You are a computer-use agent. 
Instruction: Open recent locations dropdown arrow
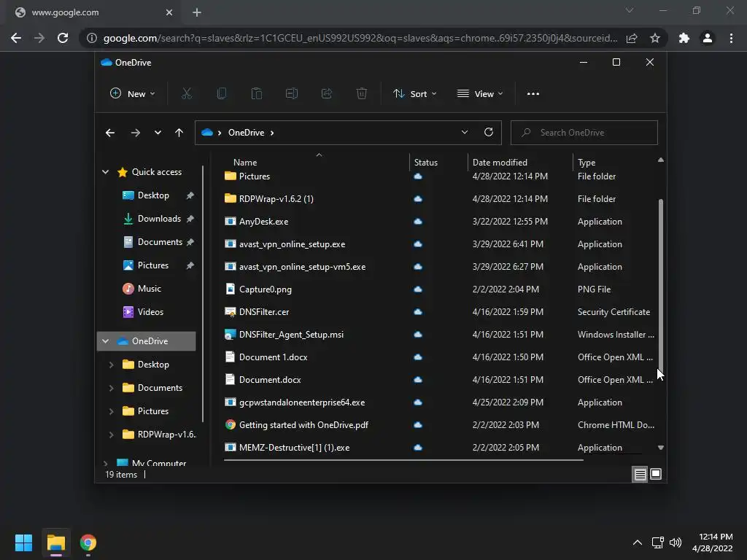tap(158, 133)
